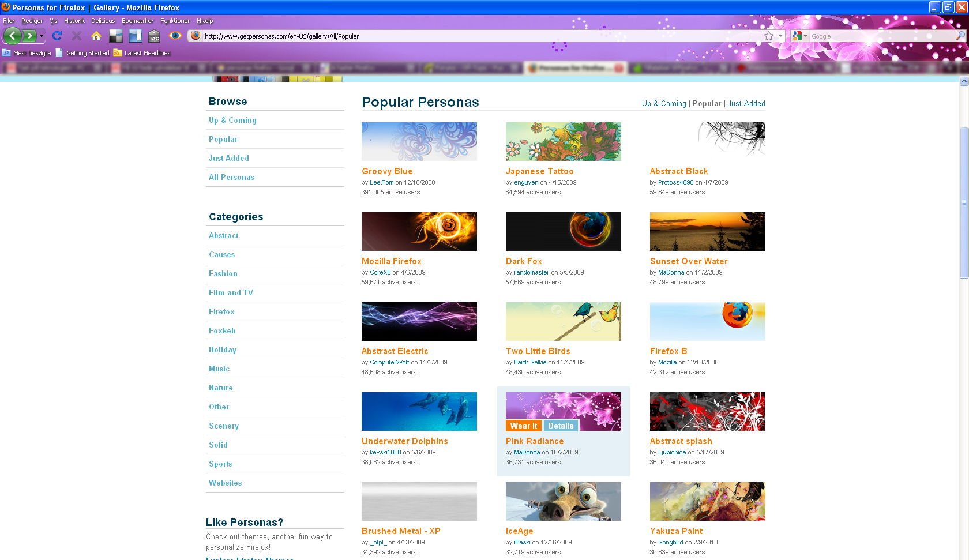Screen dimensions: 969x560
Task: Click the Wear It button
Action: coord(524,426)
